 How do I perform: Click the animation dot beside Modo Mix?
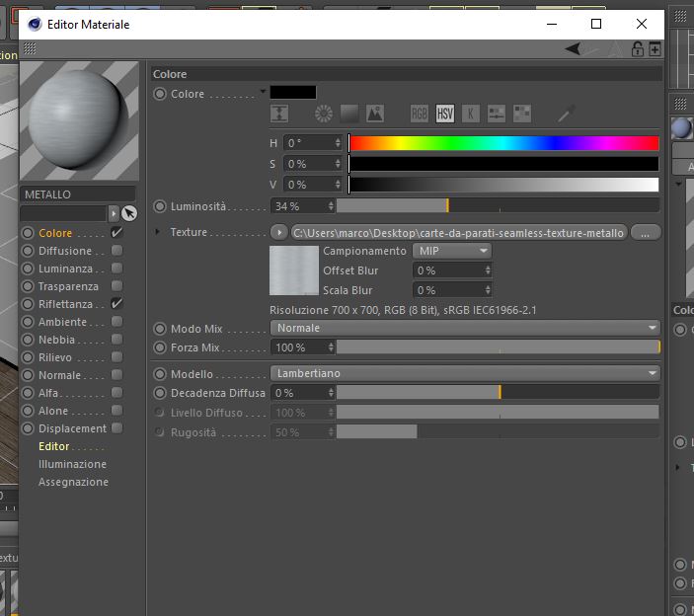click(x=160, y=329)
